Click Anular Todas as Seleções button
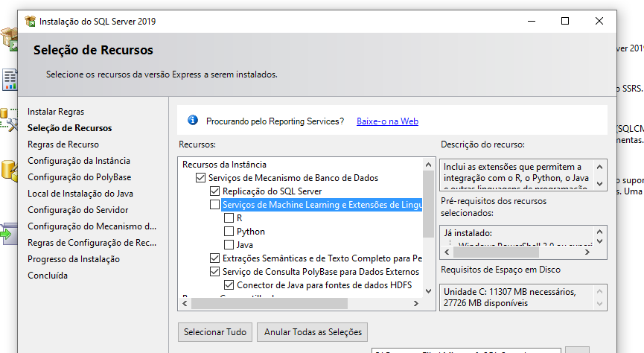 (x=313, y=332)
